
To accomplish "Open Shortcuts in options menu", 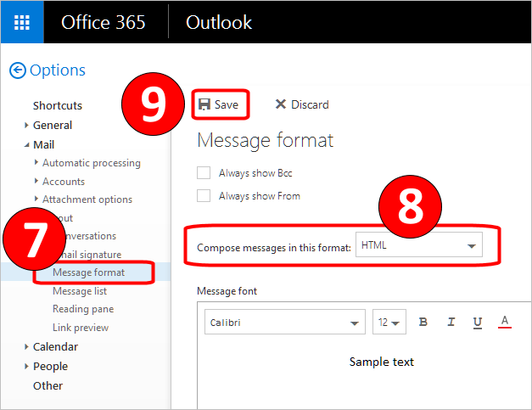I will tap(58, 105).
